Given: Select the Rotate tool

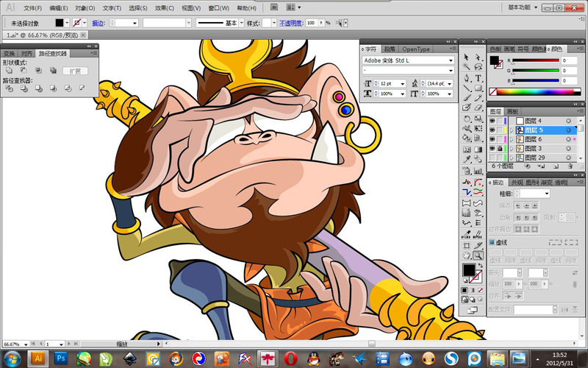Looking at the screenshot, I should [x=467, y=119].
